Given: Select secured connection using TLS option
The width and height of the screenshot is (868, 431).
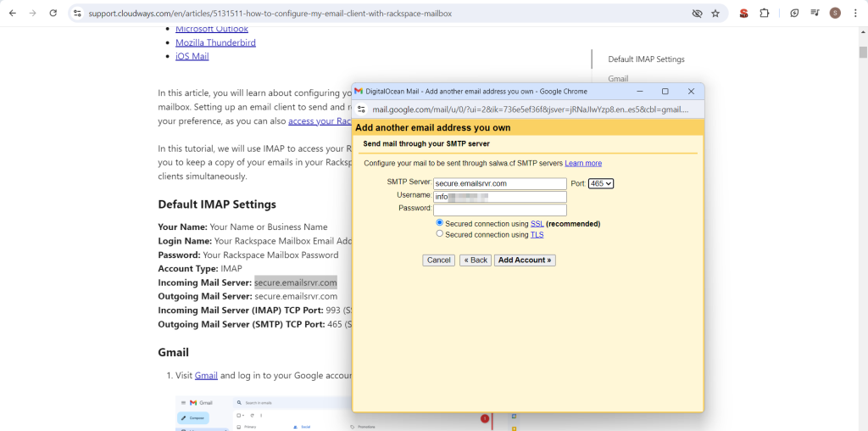Looking at the screenshot, I should coord(440,234).
